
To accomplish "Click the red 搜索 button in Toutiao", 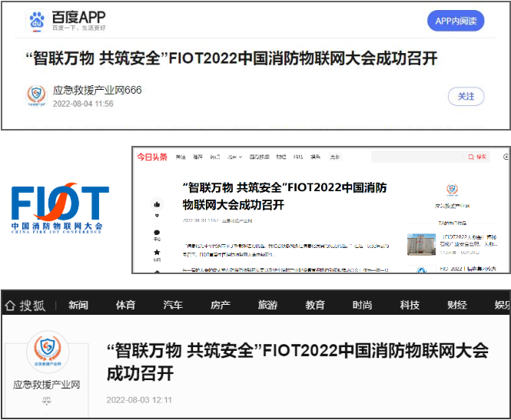I will coord(477,157).
